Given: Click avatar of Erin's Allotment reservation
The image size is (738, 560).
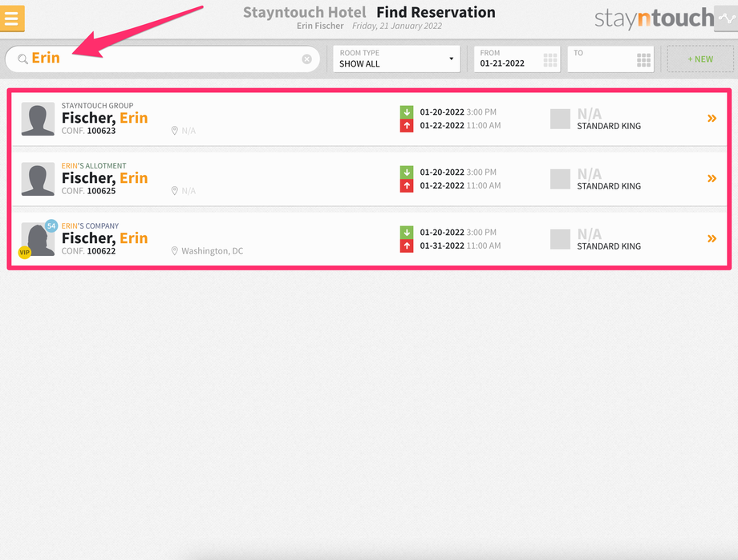Looking at the screenshot, I should click(x=38, y=179).
